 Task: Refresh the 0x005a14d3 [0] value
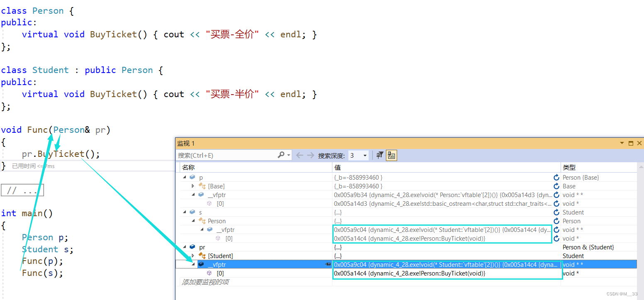point(556,203)
